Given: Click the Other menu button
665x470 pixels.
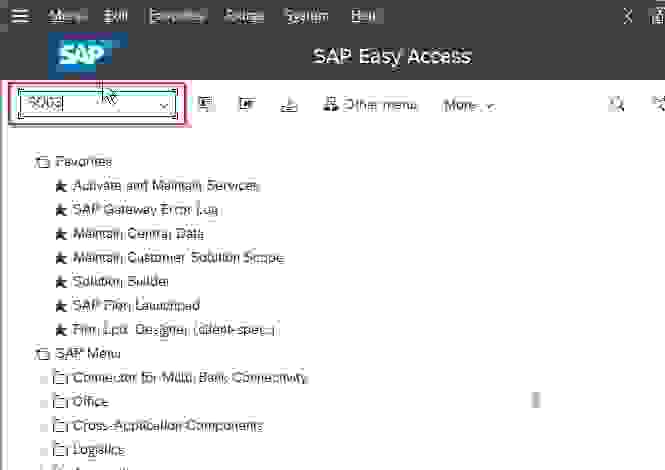Looking at the screenshot, I should click(370, 105).
